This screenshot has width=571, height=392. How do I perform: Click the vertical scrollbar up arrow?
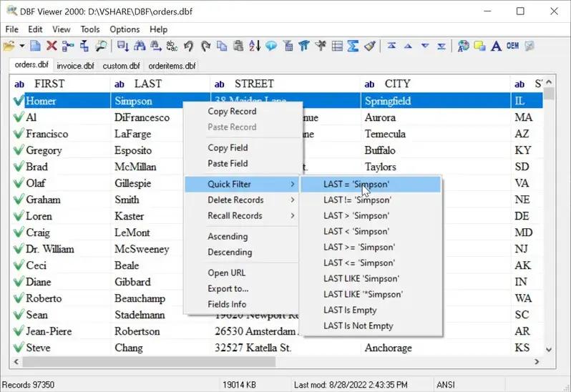click(549, 82)
